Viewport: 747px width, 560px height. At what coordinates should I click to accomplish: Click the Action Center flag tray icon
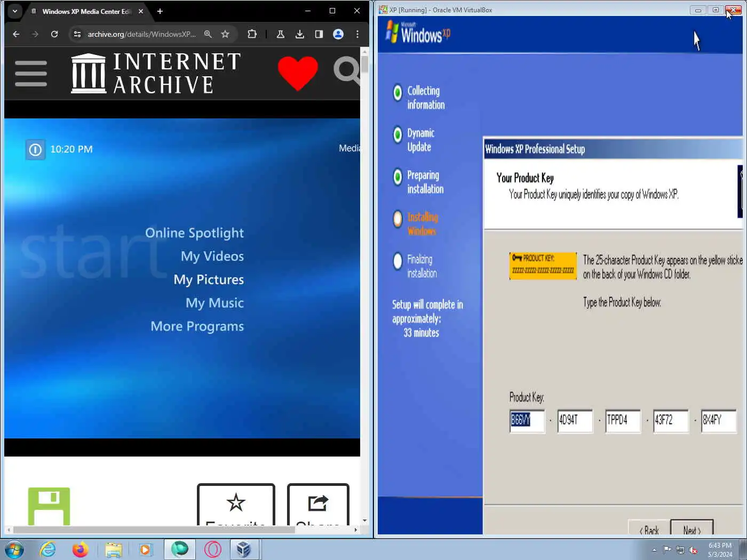[667, 550]
